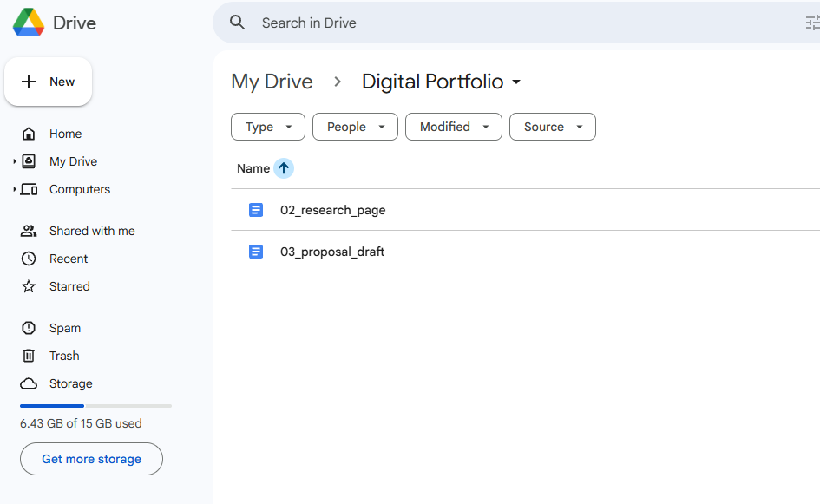Click the Recent clock icon
The image size is (820, 504).
point(29,259)
